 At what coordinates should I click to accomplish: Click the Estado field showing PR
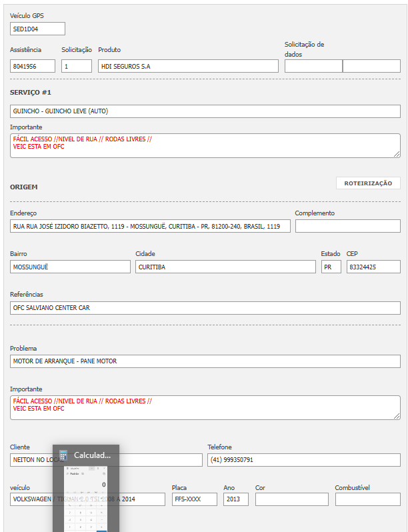pyautogui.click(x=331, y=267)
